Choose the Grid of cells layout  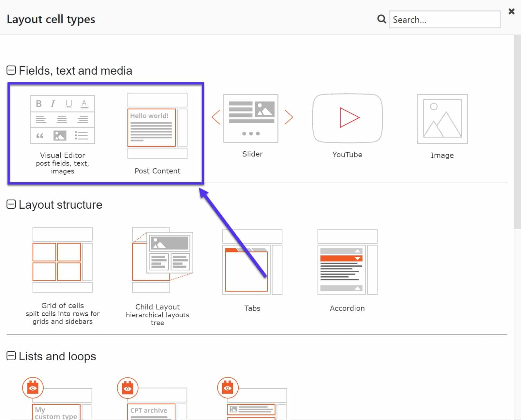pos(63,260)
